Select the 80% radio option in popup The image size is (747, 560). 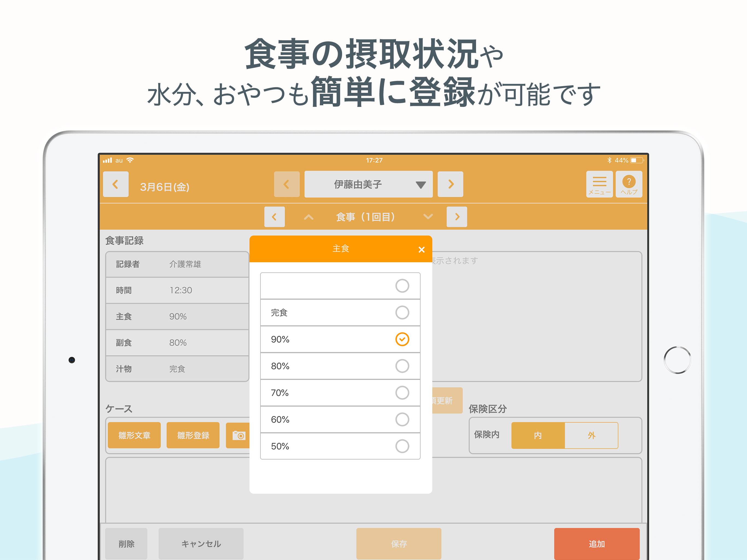click(x=402, y=366)
